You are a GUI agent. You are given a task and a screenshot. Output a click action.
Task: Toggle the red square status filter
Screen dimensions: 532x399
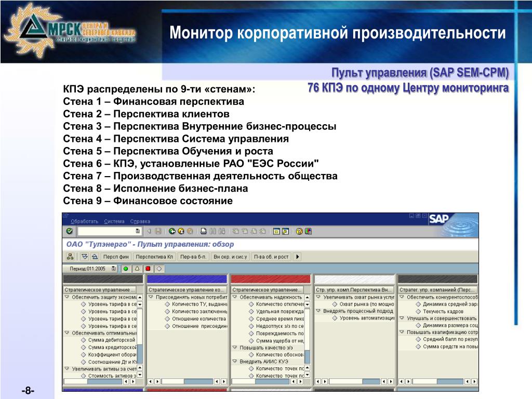click(x=148, y=269)
